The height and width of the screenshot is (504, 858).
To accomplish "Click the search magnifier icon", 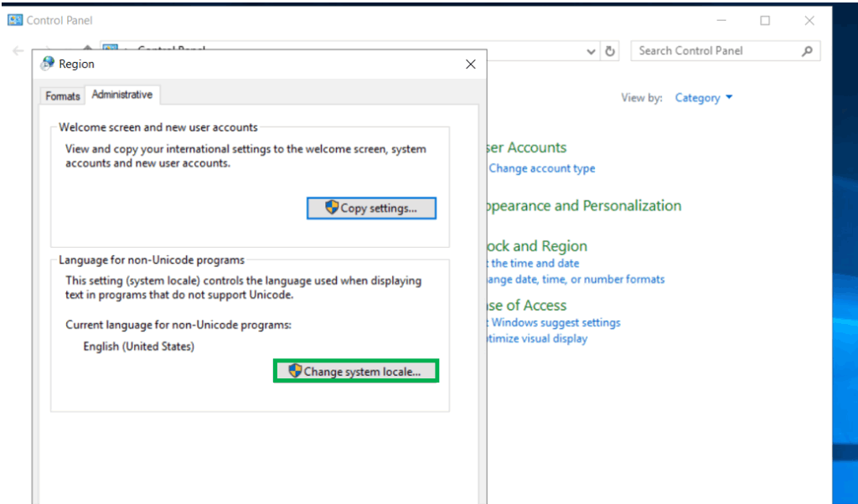I will [807, 51].
